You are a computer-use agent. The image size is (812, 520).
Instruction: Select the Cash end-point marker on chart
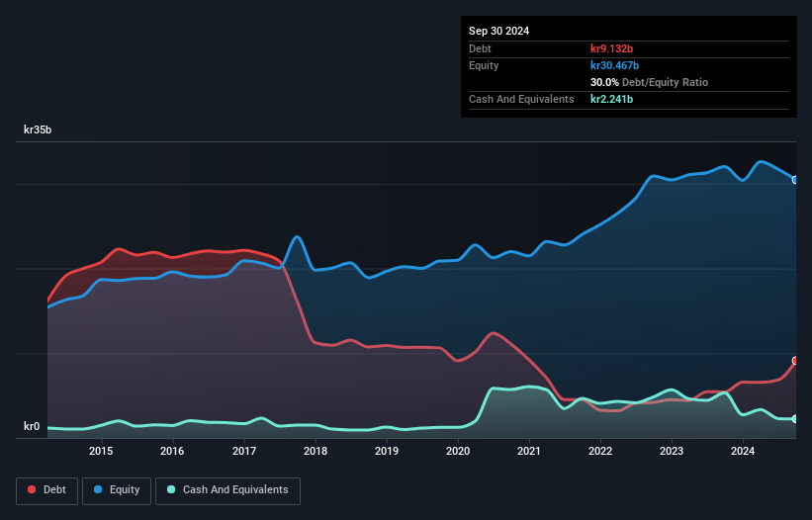click(x=795, y=419)
